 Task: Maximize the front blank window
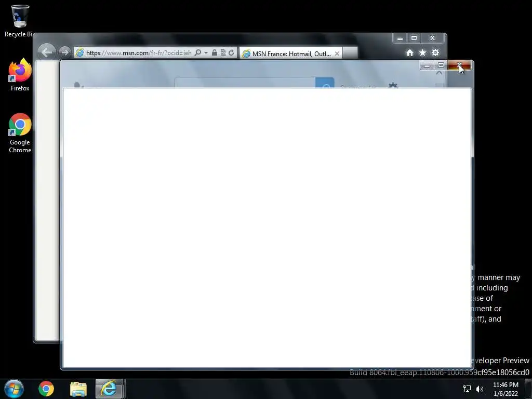(441, 65)
